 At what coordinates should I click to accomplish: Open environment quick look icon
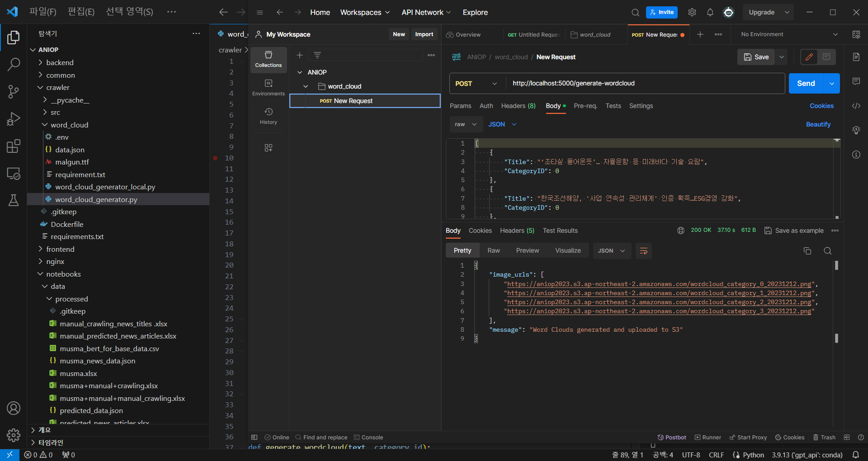coord(856,34)
